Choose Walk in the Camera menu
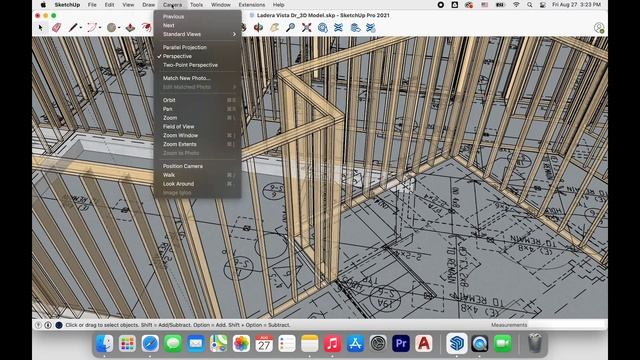 (198, 175)
